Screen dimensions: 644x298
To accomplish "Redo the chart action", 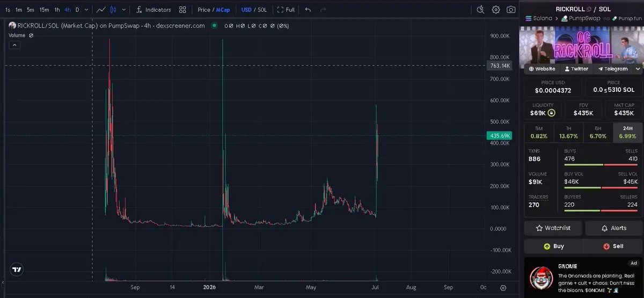I will point(323,10).
